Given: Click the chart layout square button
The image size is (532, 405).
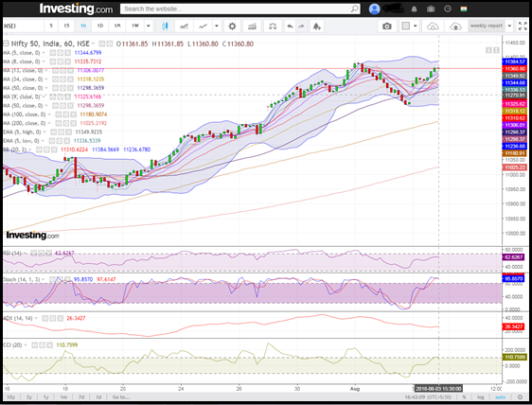Looking at the screenshot, I should (405, 26).
